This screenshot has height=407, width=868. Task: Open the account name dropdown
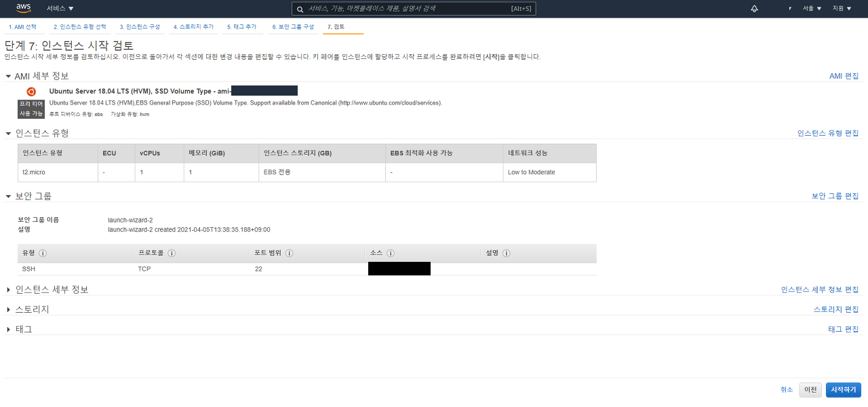click(791, 8)
